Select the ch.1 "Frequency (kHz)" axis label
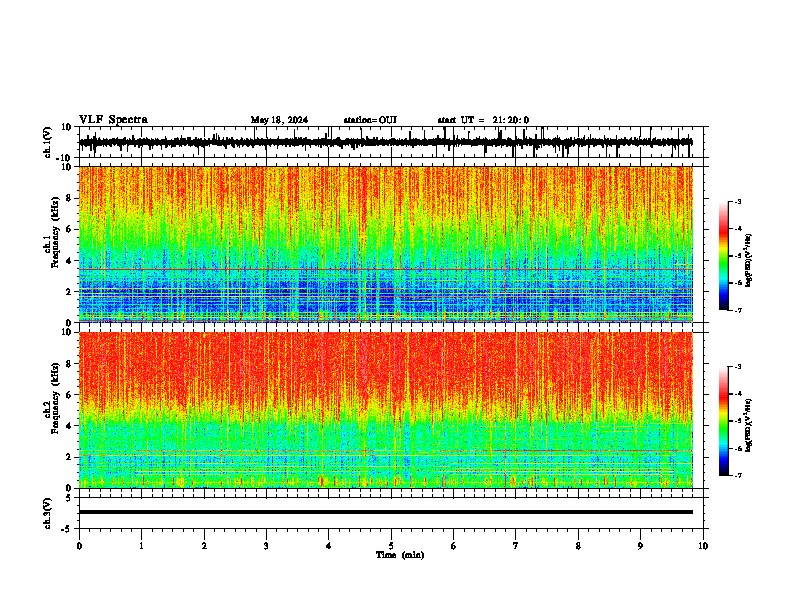The image size is (792, 612). pyautogui.click(x=55, y=233)
